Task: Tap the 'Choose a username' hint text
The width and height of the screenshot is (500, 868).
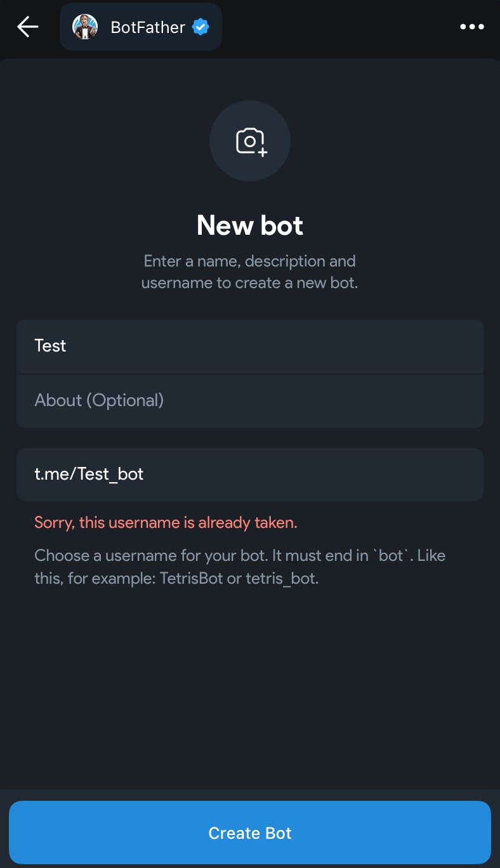Action: (x=240, y=567)
